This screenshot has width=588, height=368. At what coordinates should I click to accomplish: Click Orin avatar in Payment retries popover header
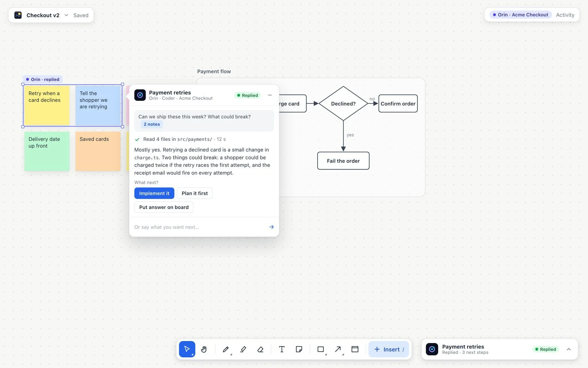[x=140, y=95]
